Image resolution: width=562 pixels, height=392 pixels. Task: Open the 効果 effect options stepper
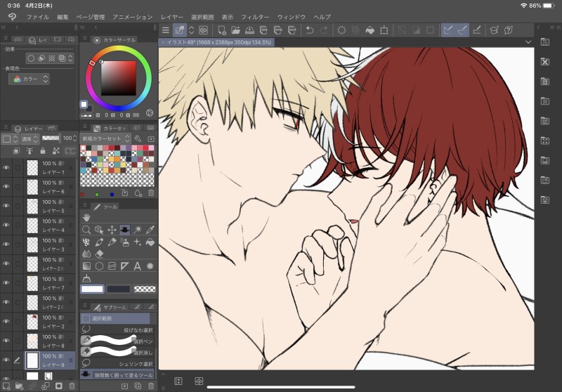[x=70, y=58]
